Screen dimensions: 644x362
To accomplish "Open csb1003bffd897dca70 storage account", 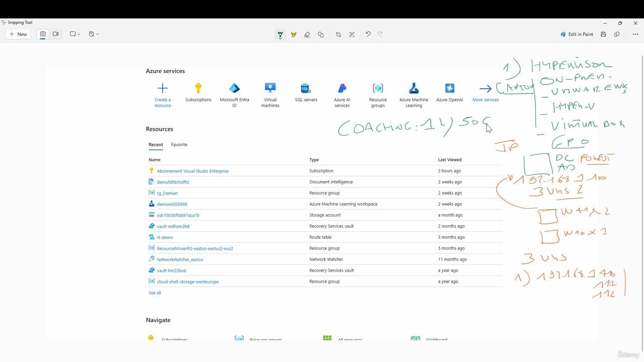I will [178, 215].
